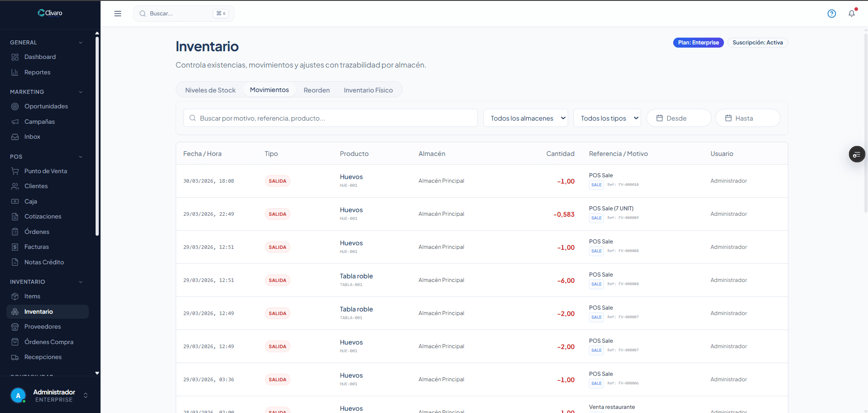Open the floating list panel button
This screenshot has width=868, height=413.
(x=857, y=155)
